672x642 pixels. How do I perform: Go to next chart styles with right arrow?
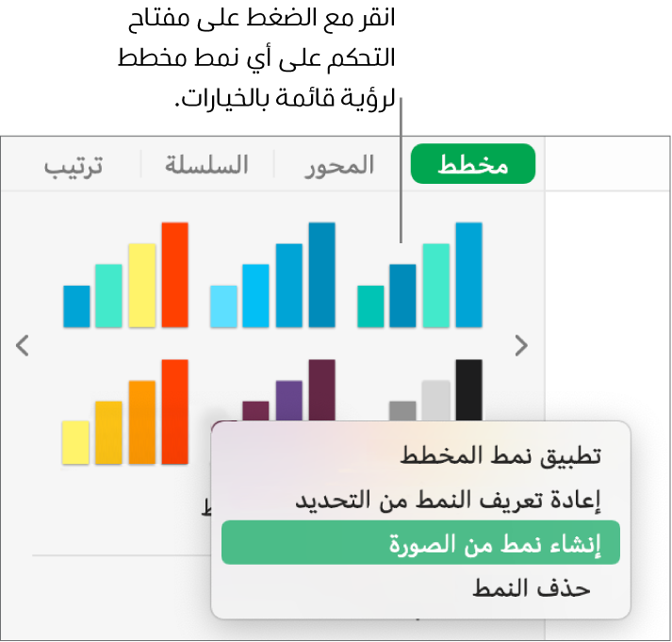(520, 346)
